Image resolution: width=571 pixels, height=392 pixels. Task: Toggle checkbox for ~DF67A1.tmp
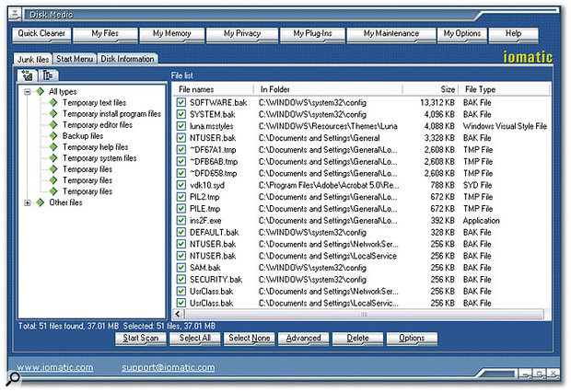181,150
